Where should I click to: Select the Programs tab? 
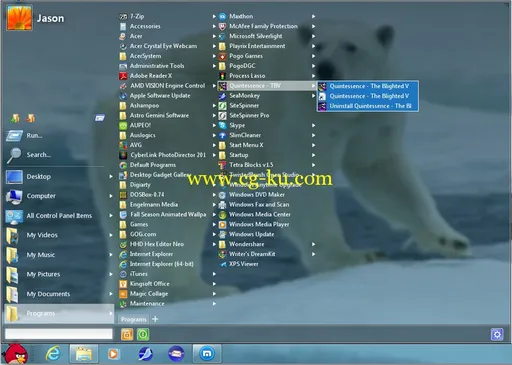[133, 319]
